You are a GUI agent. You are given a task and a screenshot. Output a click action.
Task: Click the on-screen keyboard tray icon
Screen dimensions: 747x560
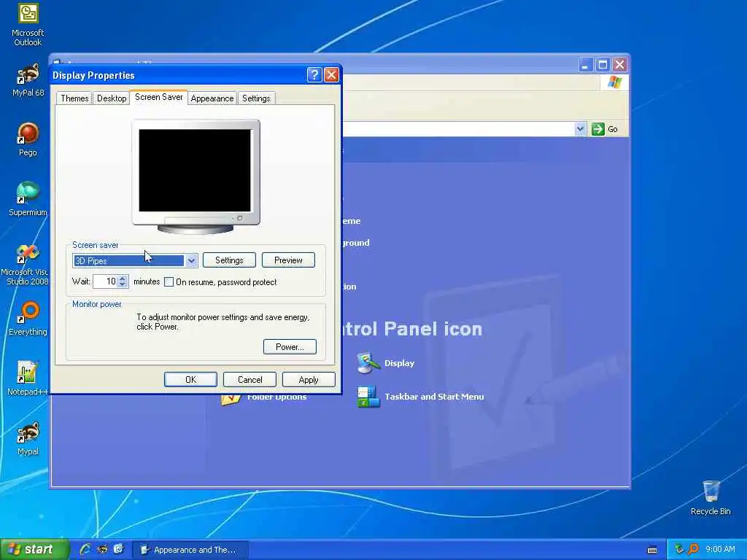pyautogui.click(x=652, y=550)
